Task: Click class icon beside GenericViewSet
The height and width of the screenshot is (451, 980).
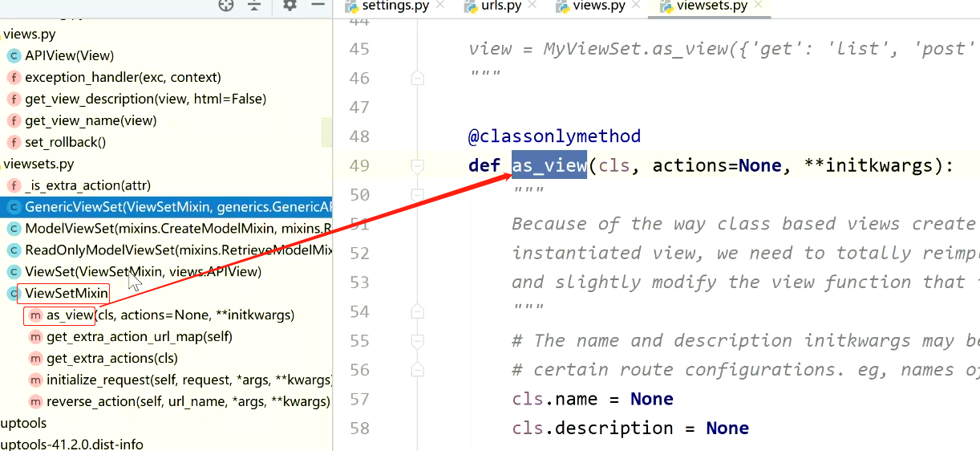Action: [x=14, y=207]
